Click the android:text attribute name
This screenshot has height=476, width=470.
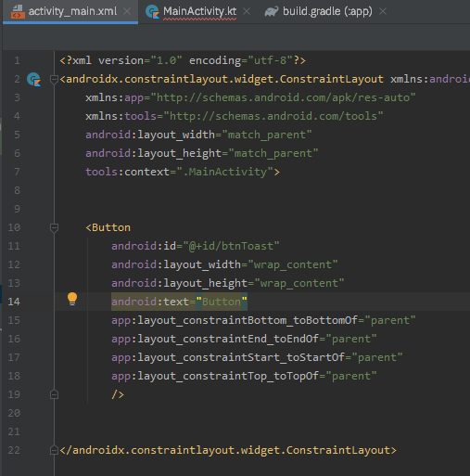[150, 302]
